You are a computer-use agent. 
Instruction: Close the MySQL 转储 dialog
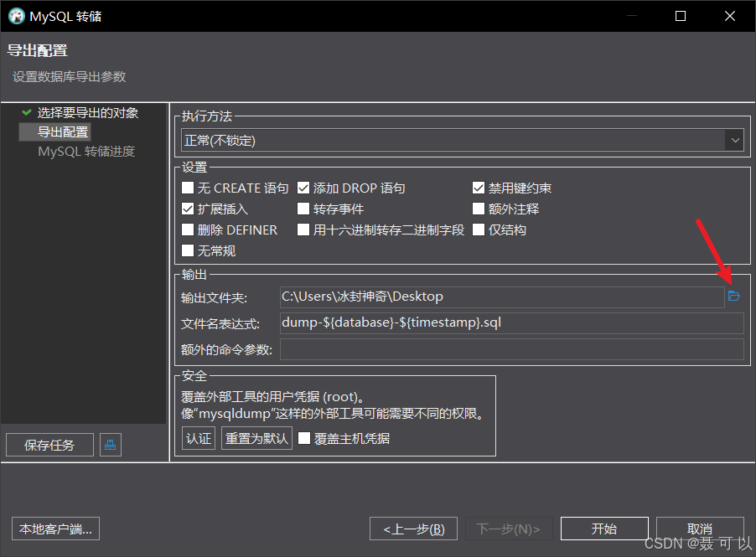click(730, 16)
